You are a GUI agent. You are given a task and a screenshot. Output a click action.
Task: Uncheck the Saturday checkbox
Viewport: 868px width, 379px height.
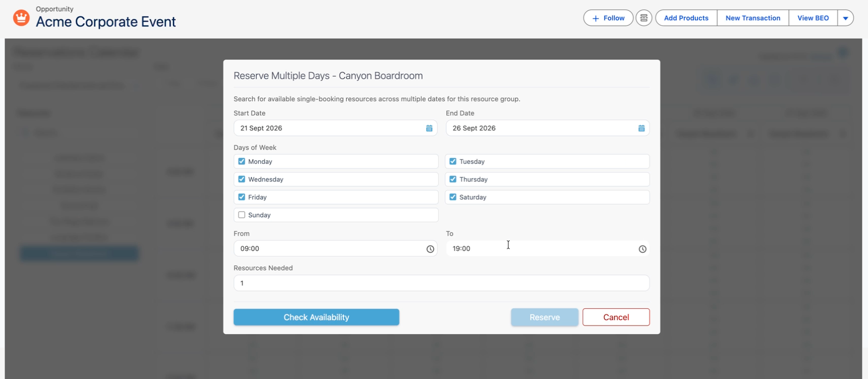[453, 197]
